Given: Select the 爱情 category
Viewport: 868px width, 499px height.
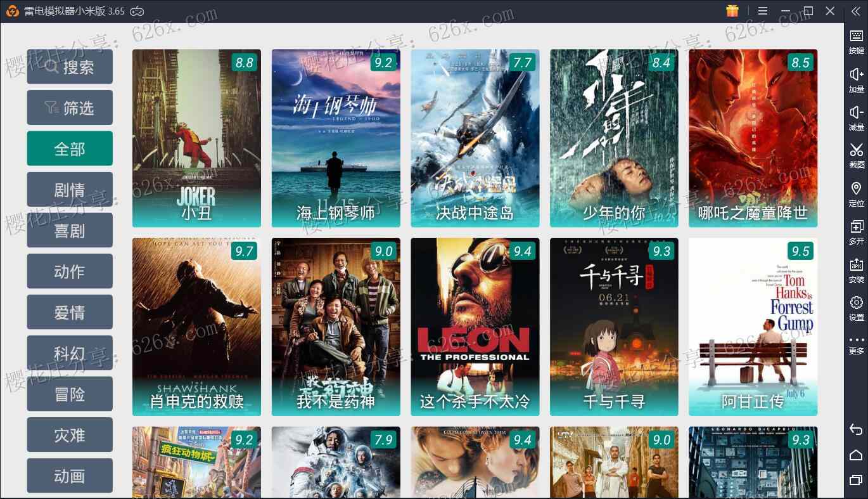Looking at the screenshot, I should [x=70, y=312].
